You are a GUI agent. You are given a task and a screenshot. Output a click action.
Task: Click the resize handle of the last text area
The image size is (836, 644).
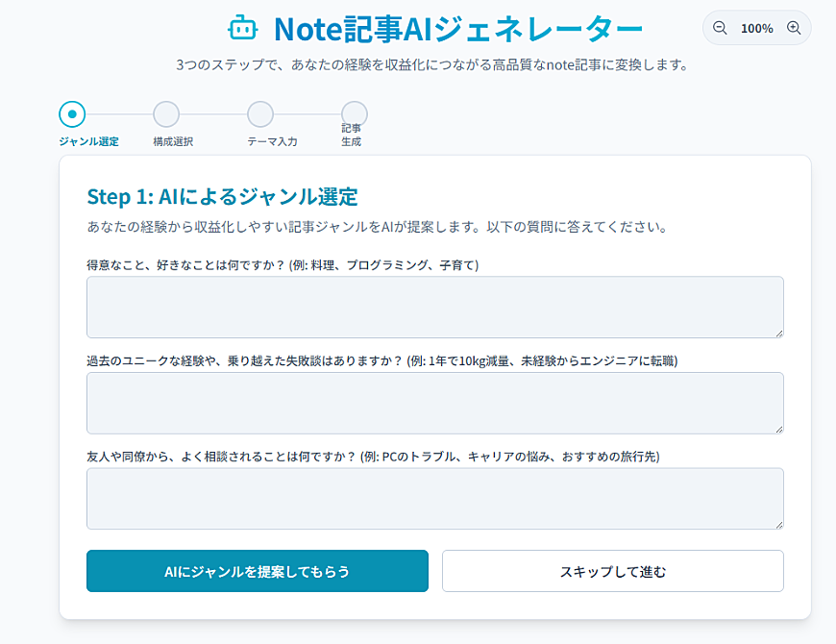[779, 525]
